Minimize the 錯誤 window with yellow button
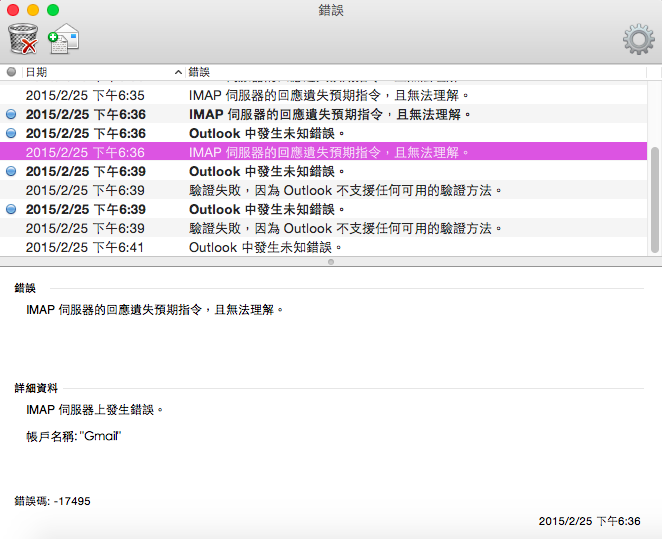Screen dimensions: 662x539 pyautogui.click(x=33, y=10)
